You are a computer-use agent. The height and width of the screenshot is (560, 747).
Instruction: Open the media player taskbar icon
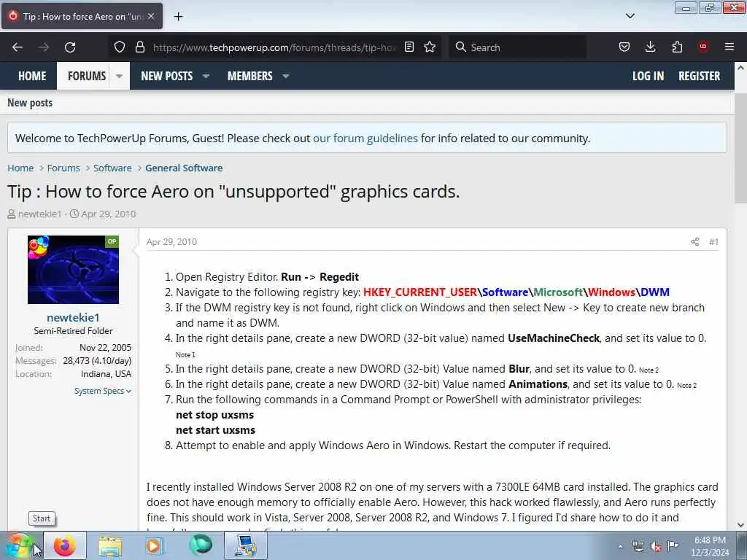pos(154,545)
